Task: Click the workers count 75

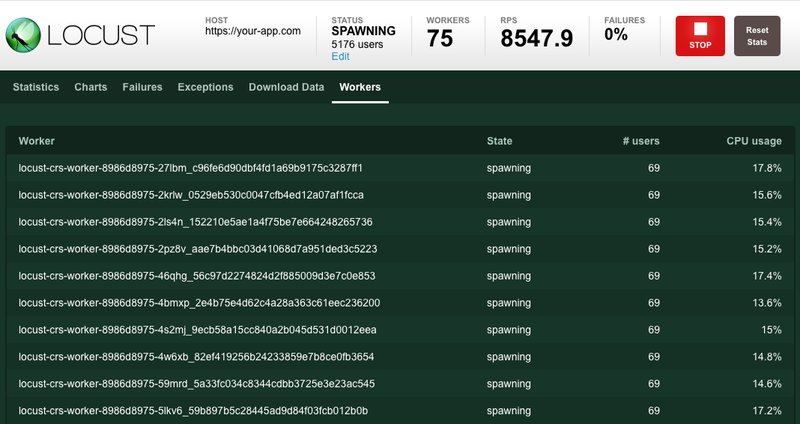Action: (x=440, y=39)
